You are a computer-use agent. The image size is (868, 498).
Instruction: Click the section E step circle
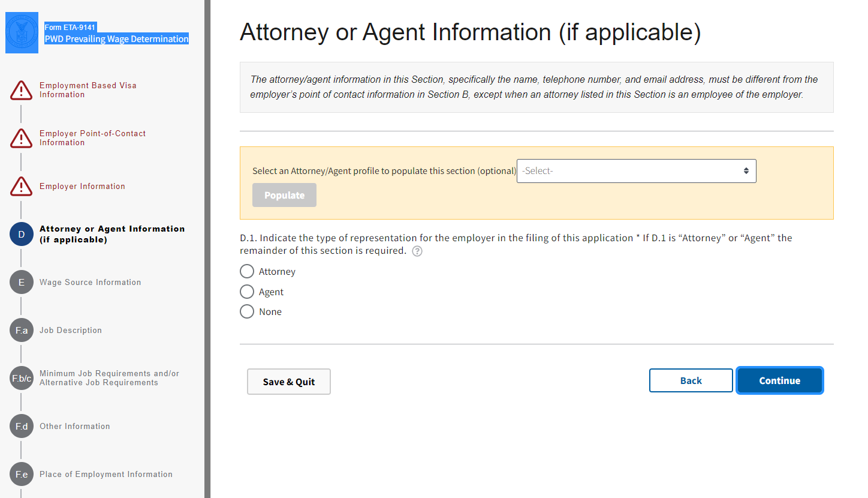21,282
